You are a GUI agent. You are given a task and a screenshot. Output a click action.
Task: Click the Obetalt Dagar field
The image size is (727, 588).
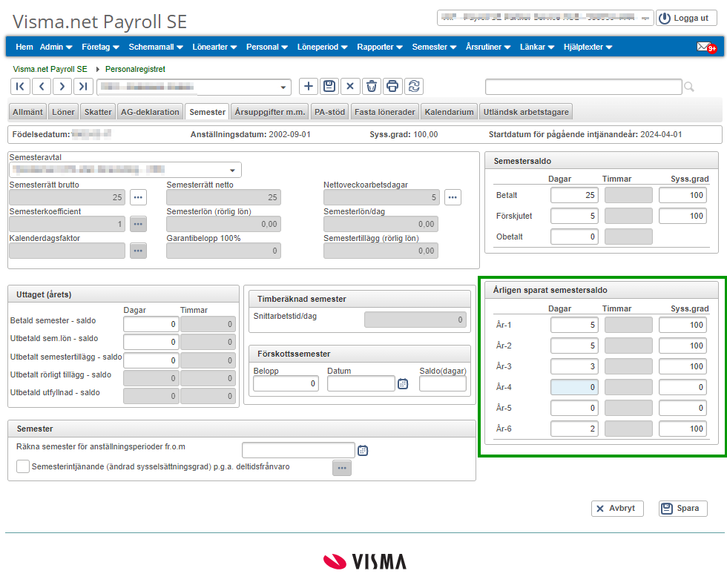pos(574,237)
